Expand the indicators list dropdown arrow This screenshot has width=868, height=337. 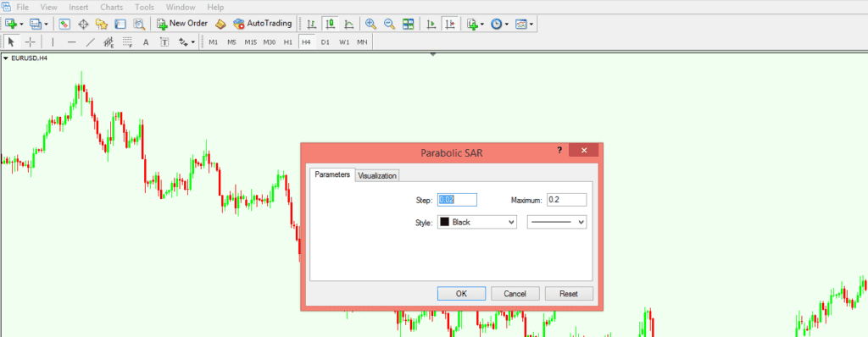pyautogui.click(x=482, y=25)
